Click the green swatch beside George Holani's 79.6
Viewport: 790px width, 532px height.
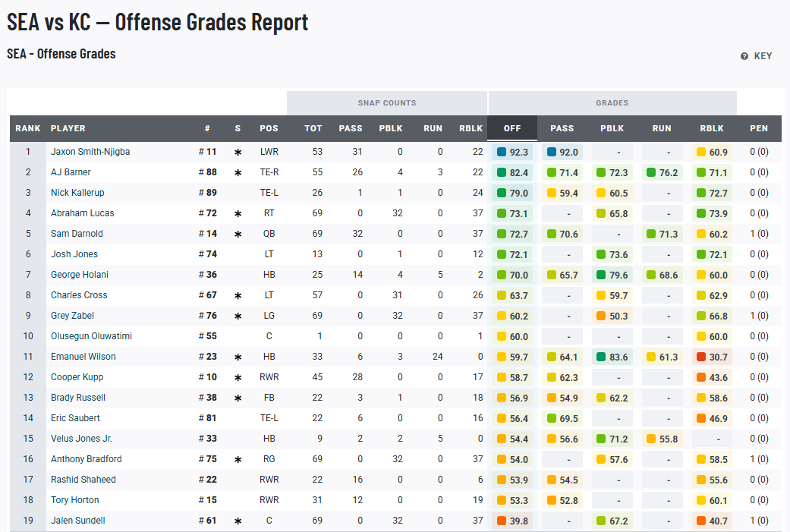point(601,275)
